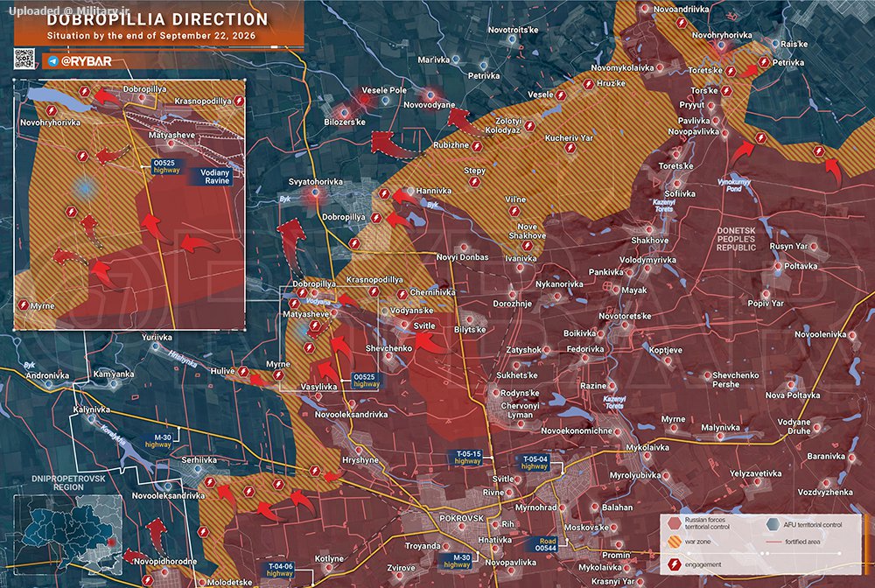Click the engagement icon beside Stepy
Image resolution: width=875 pixels, height=588 pixels.
[474, 182]
